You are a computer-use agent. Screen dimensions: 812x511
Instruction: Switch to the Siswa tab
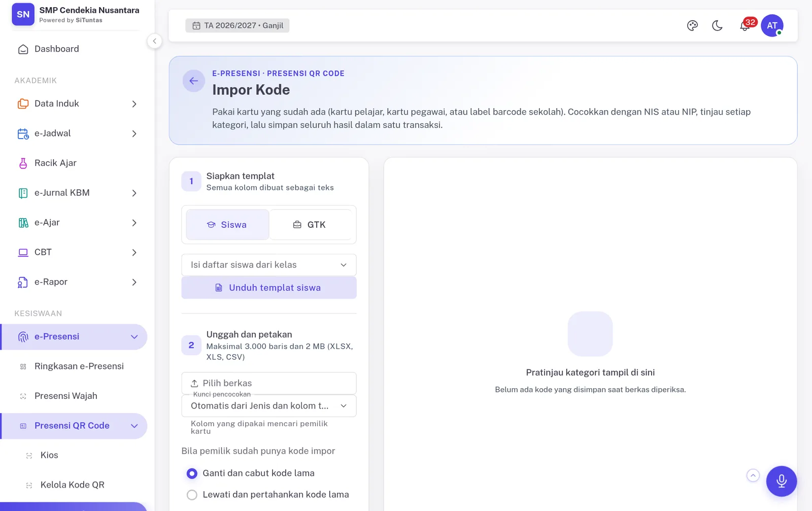click(x=227, y=225)
